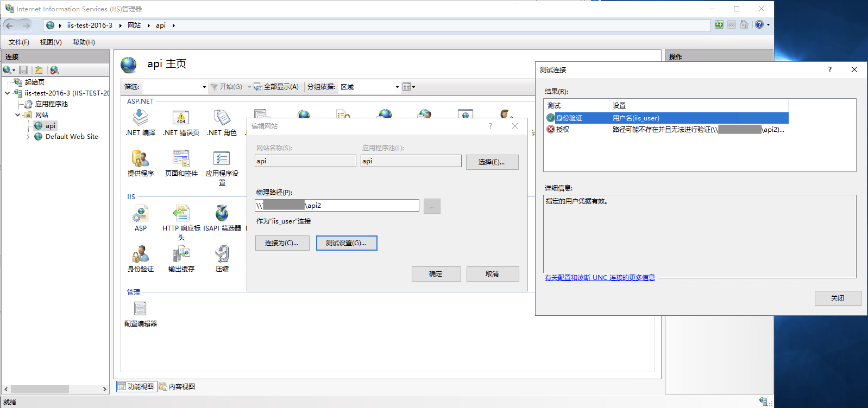Click the 关闭 button in 测试连接 dialog
Screen dimensions: 868x408
click(838, 298)
